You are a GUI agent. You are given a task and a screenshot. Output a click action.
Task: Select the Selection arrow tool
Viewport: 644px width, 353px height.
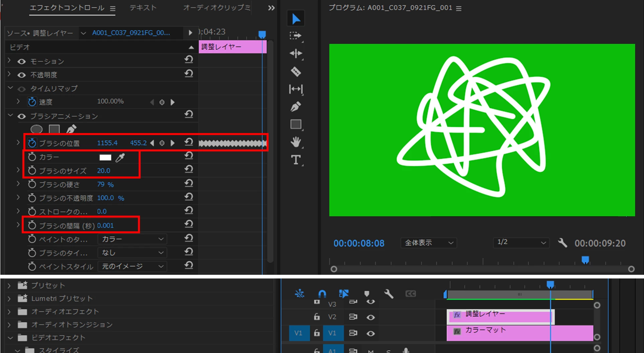click(296, 19)
